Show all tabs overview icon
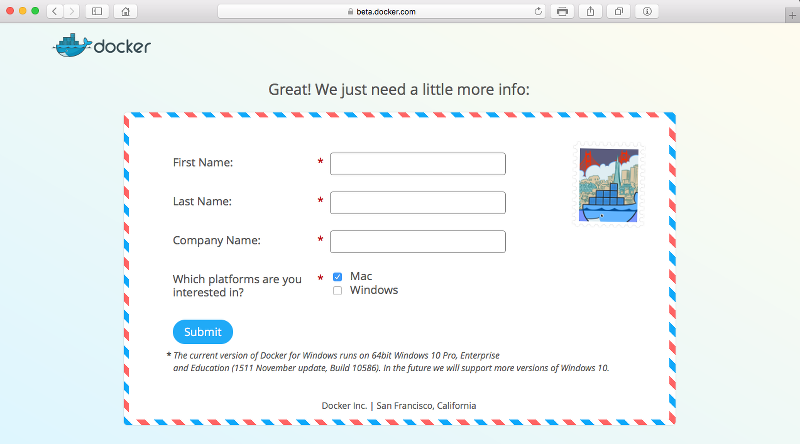The height and width of the screenshot is (444, 800). coord(618,11)
